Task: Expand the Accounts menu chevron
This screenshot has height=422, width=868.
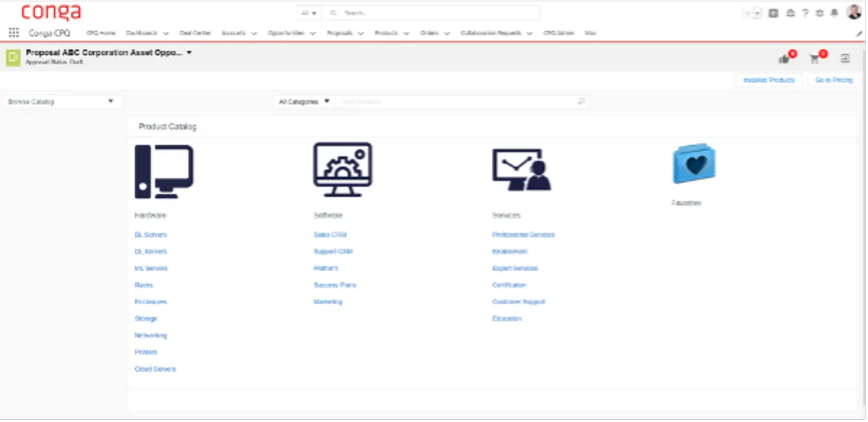Action: (x=254, y=33)
